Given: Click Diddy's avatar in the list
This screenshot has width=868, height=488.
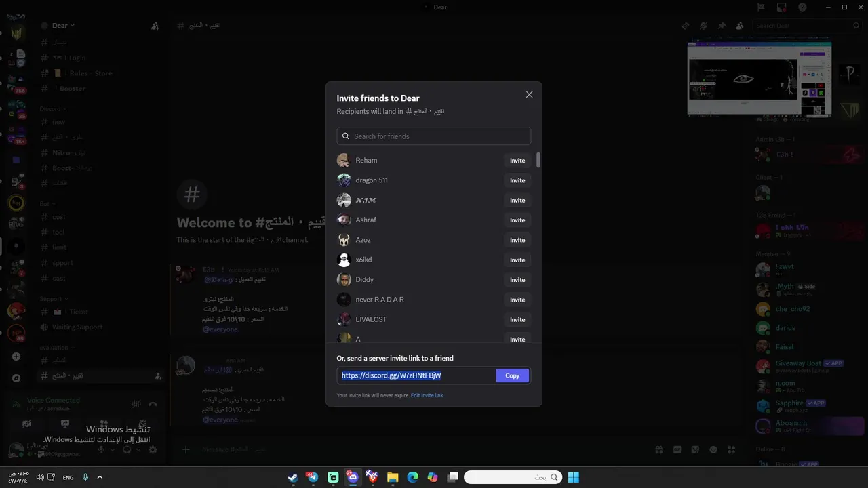Looking at the screenshot, I should pyautogui.click(x=344, y=280).
